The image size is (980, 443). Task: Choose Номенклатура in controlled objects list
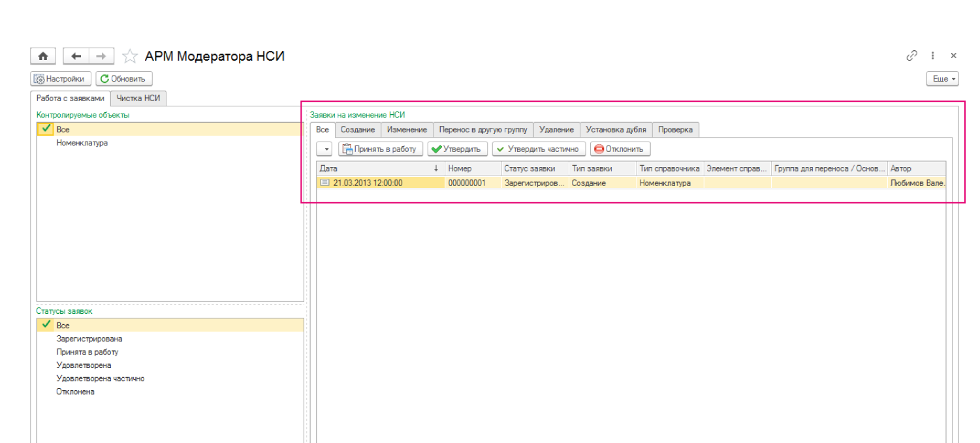tap(82, 143)
